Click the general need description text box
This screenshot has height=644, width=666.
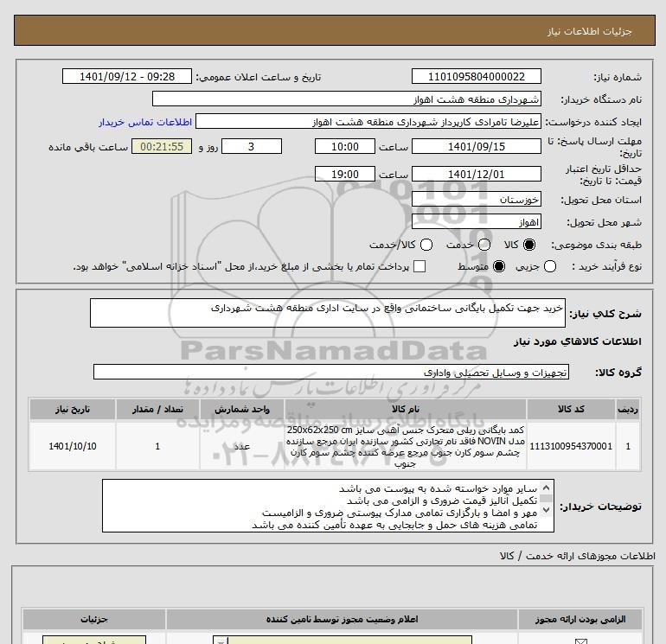[x=328, y=313]
